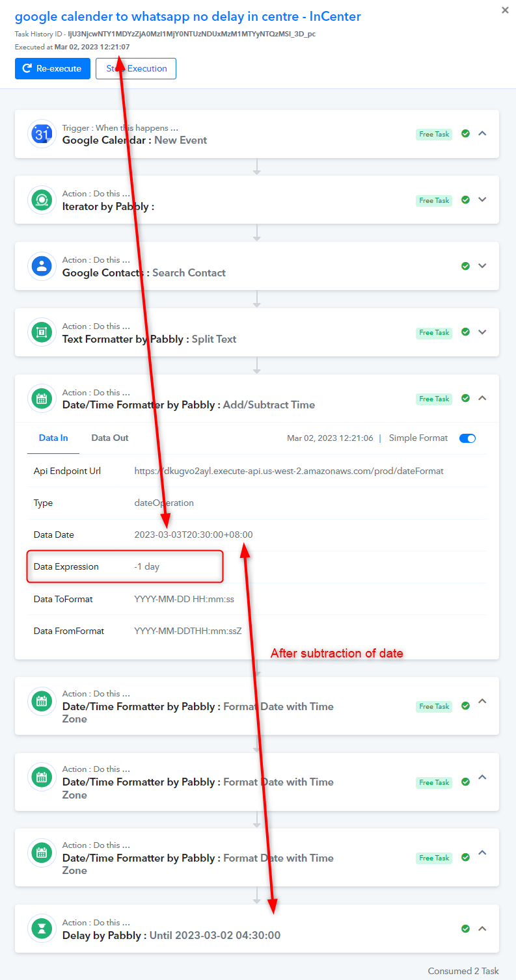Viewport: 516px width, 980px height.
Task: Collapse the Google Calendar New Event step
Action: coord(482,133)
